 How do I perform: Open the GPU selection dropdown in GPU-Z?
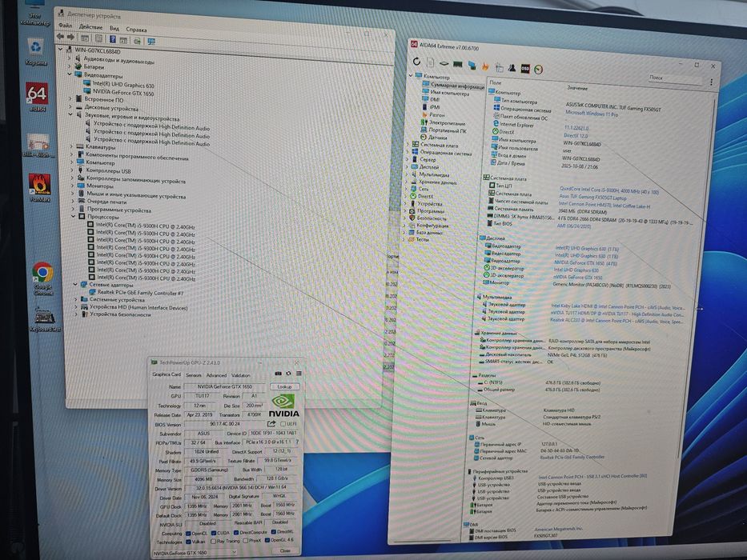tap(195, 553)
